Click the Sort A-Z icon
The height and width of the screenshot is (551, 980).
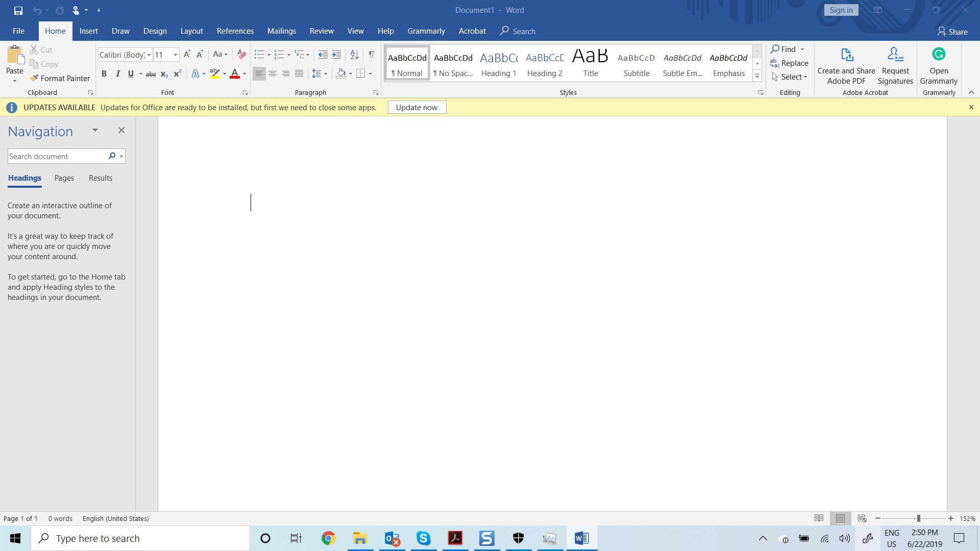[354, 55]
